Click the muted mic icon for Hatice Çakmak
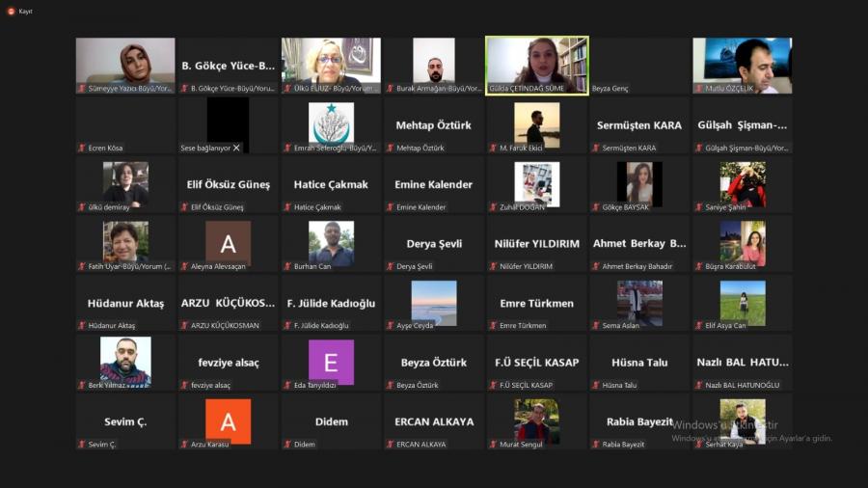868x488 pixels. [x=287, y=207]
